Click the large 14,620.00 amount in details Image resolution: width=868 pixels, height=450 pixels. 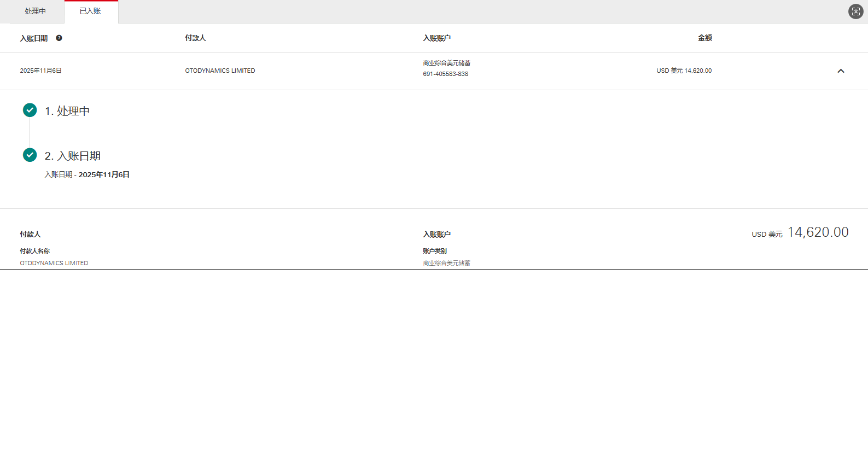tap(818, 232)
